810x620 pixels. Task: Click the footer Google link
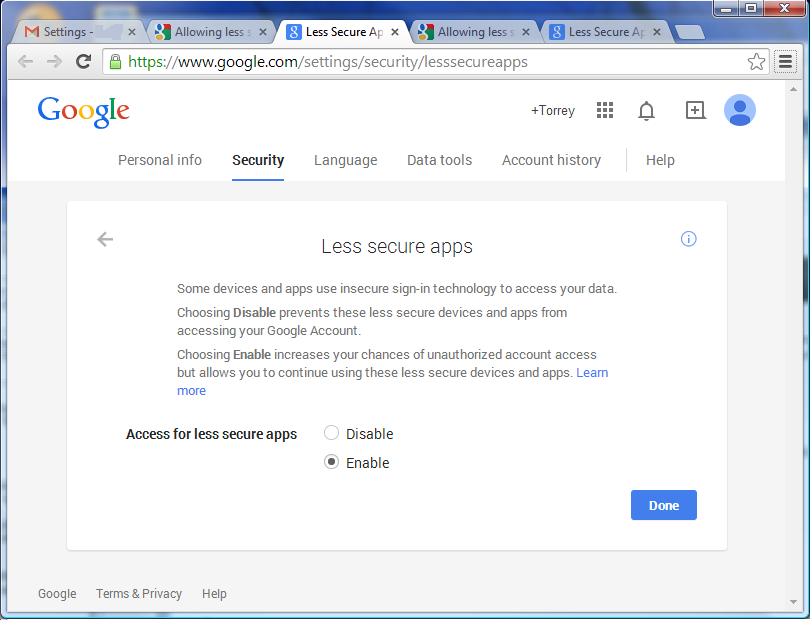pos(57,594)
